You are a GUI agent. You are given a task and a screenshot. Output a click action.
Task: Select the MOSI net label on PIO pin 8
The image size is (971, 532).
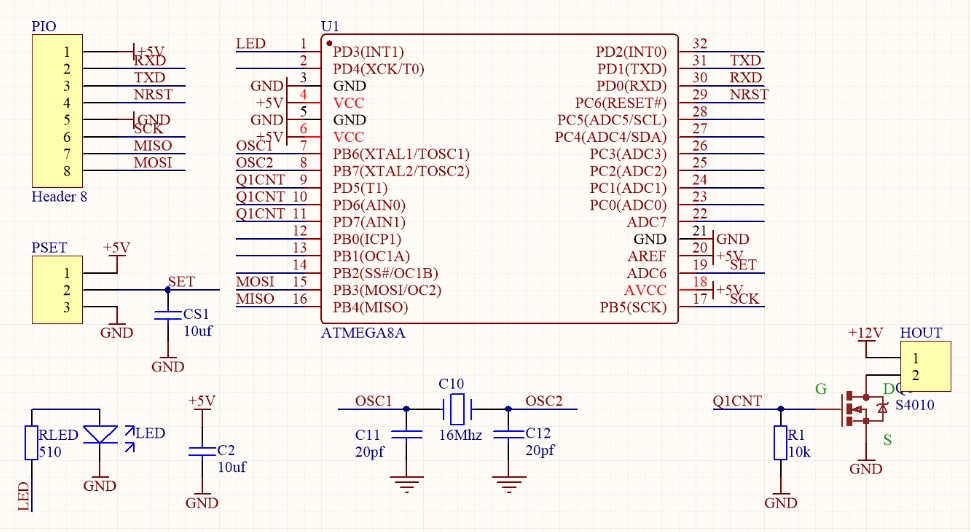[x=153, y=162]
